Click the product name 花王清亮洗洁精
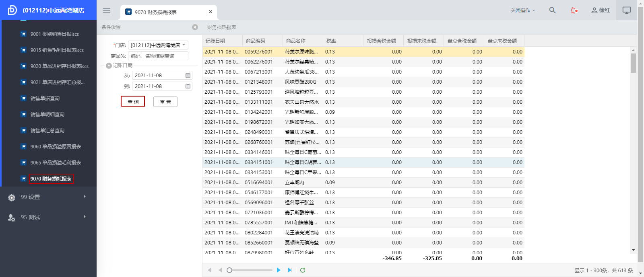644x277 pixels. 302,233
